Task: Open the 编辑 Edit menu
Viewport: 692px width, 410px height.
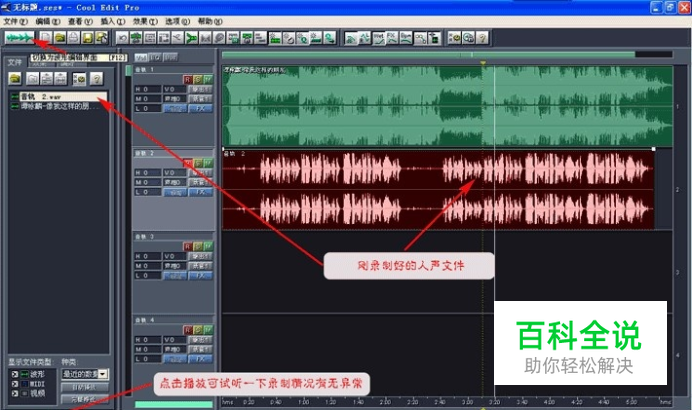Action: (48, 21)
